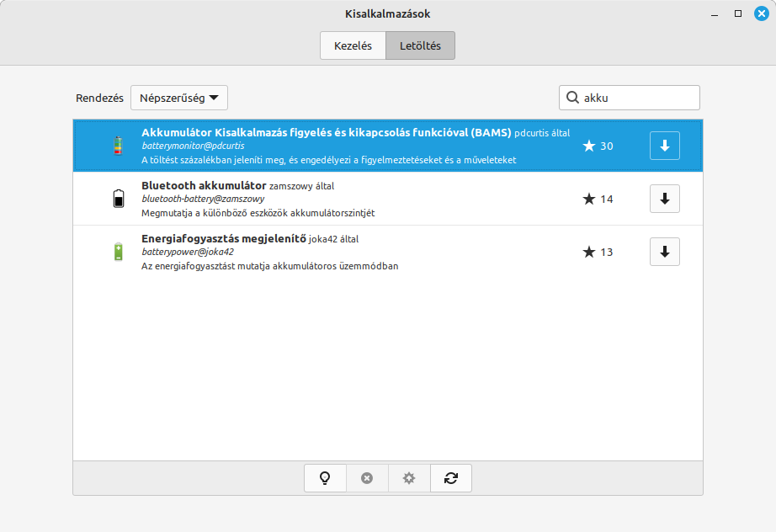Switch to the Kezelés tab
Screen dimensions: 776x532
point(353,46)
